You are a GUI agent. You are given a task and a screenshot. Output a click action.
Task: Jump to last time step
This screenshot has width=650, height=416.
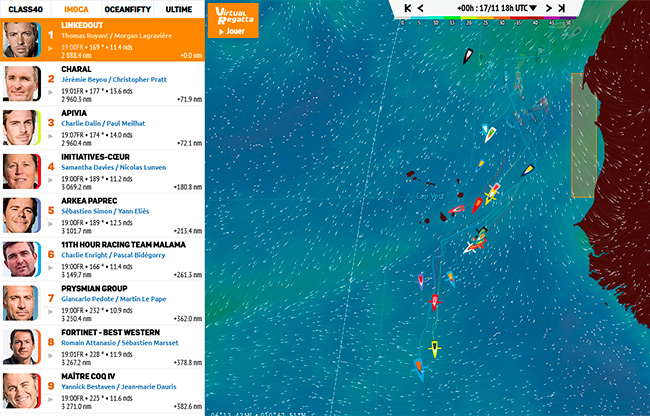[562, 8]
